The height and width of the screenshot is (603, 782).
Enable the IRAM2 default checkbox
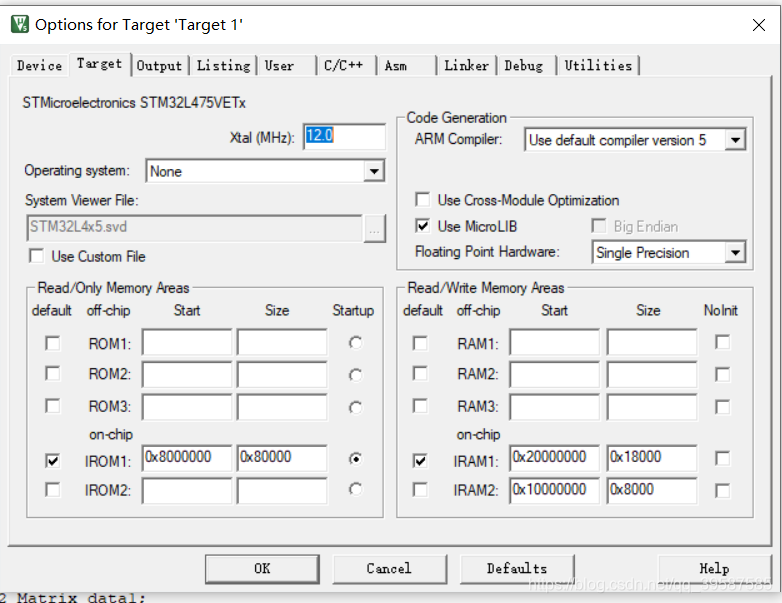click(420, 489)
